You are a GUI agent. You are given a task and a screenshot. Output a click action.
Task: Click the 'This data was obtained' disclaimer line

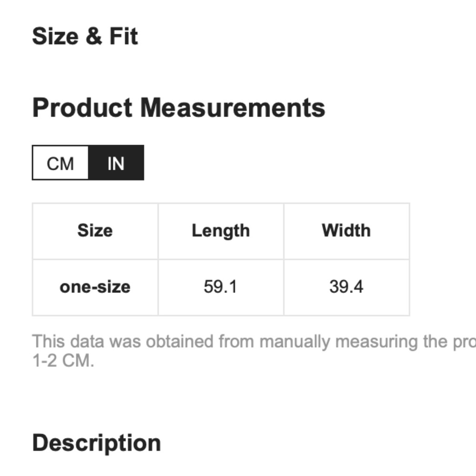point(254,342)
